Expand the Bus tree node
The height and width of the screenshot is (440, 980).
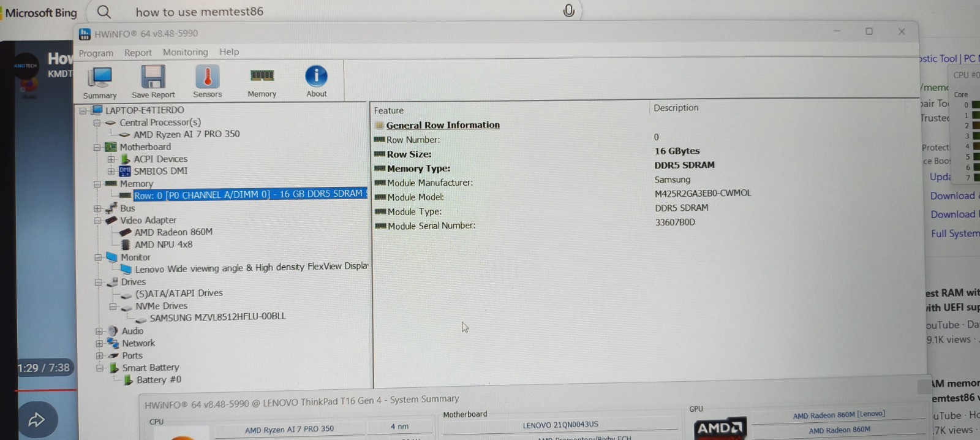pos(97,208)
